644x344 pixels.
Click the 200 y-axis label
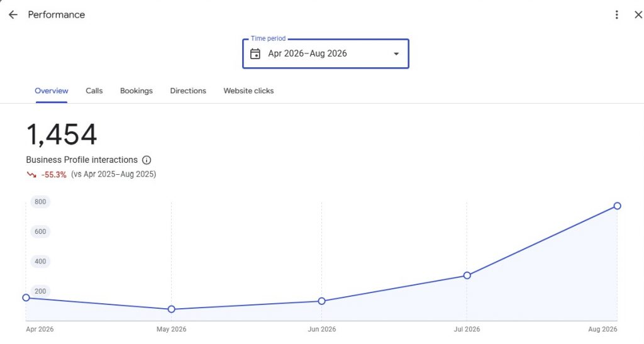[x=40, y=291]
